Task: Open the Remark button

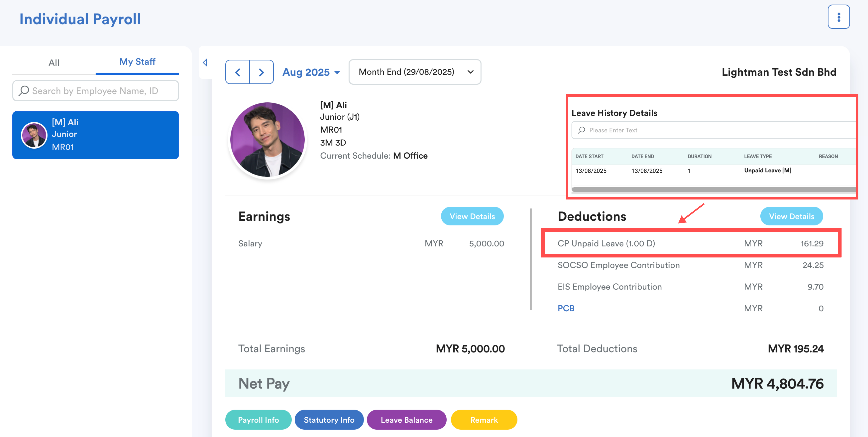Action: click(484, 420)
